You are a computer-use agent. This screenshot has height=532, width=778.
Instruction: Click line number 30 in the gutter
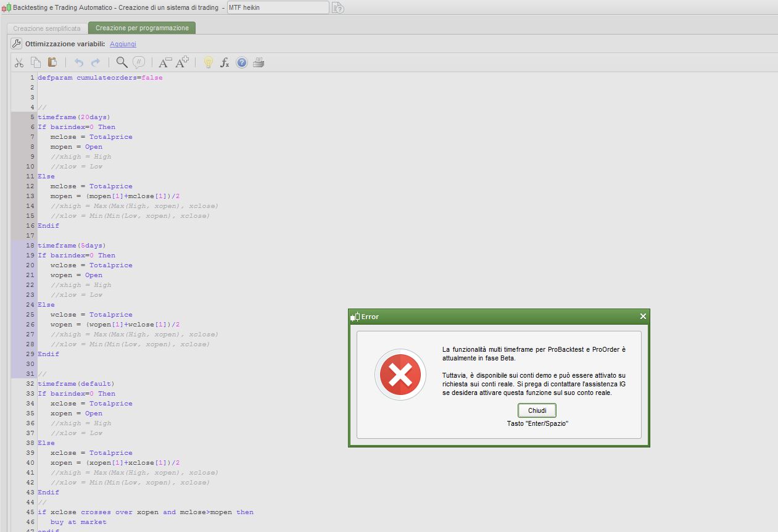point(30,364)
